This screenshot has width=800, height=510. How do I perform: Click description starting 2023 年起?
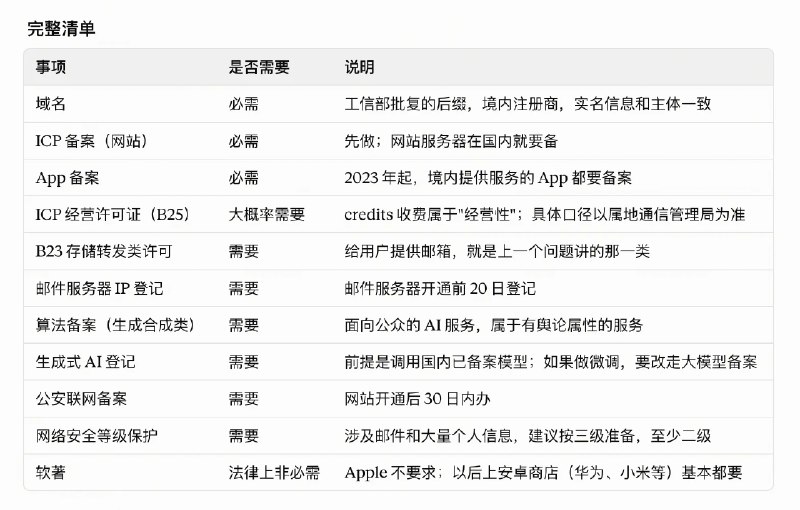[x=488, y=178]
